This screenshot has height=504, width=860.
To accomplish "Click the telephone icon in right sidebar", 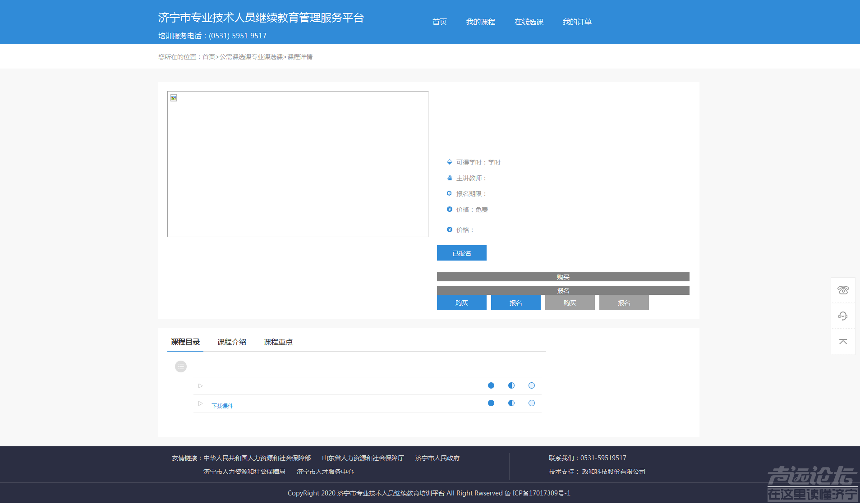I will [x=843, y=290].
